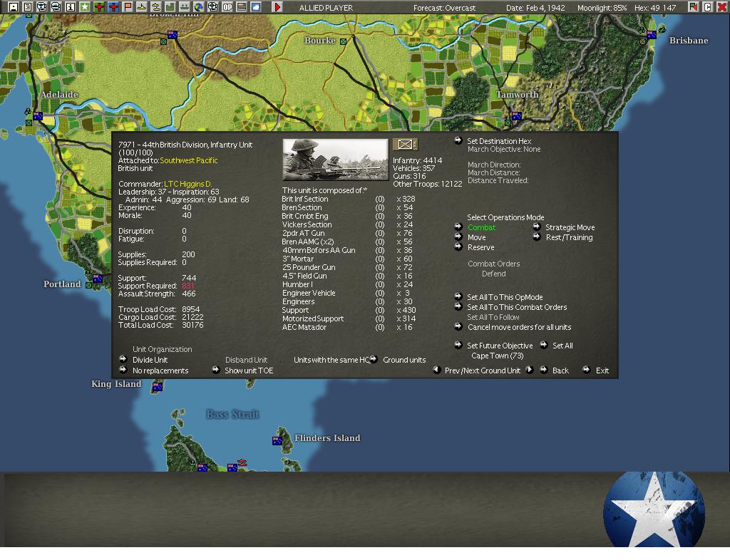730x560 pixels.
Task: Click the 'Brit Inf Section' composition row
Action: click(x=348, y=199)
